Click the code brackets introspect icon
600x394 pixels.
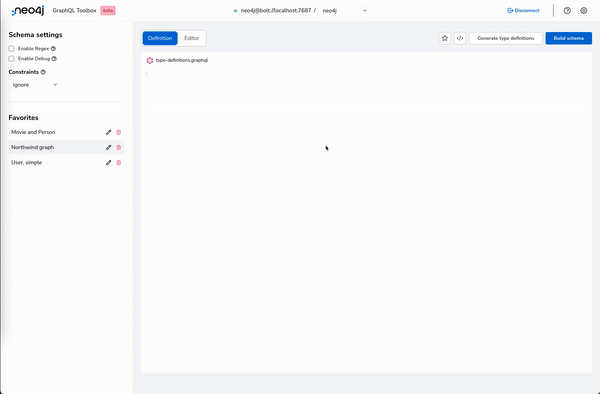click(x=460, y=38)
